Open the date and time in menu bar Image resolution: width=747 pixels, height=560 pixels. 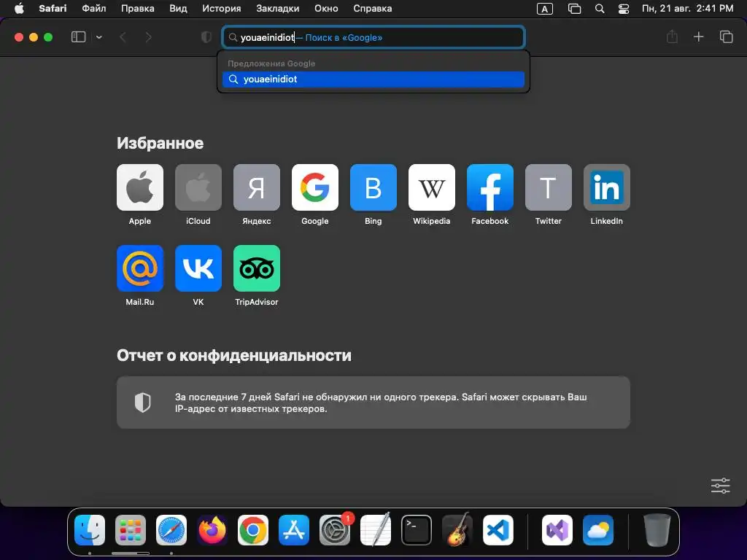tap(687, 9)
